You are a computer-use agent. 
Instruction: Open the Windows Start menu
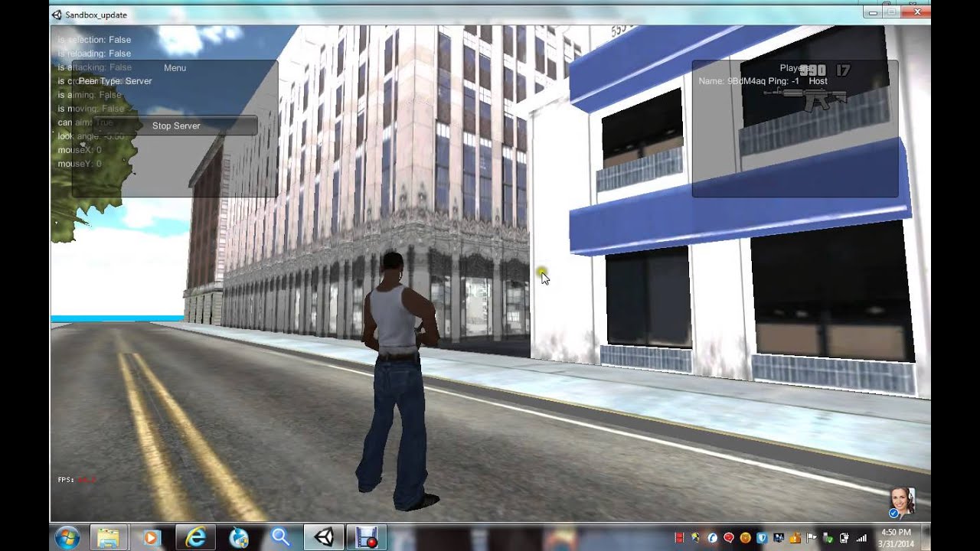[x=67, y=538]
